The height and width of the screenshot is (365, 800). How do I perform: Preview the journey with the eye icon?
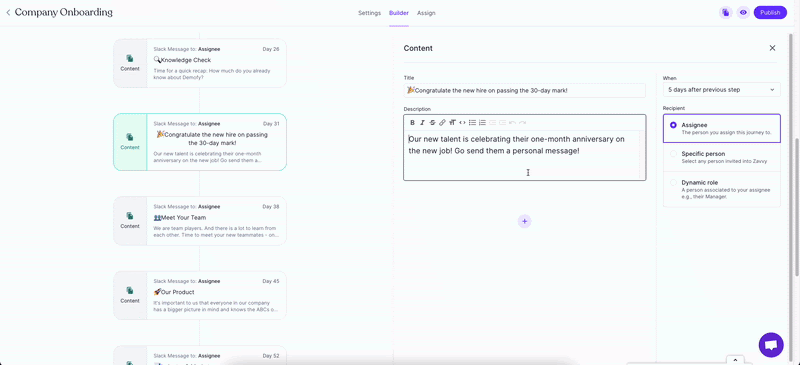[743, 13]
